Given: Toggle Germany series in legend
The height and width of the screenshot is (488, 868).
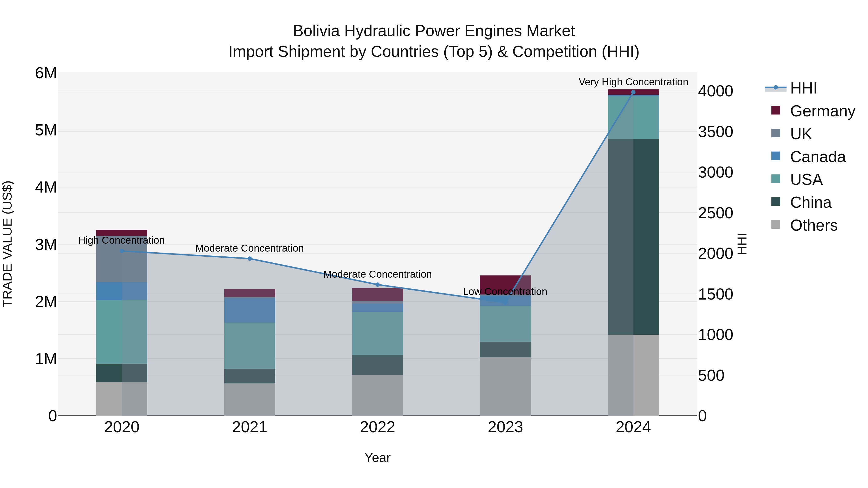Looking at the screenshot, I should tap(813, 111).
